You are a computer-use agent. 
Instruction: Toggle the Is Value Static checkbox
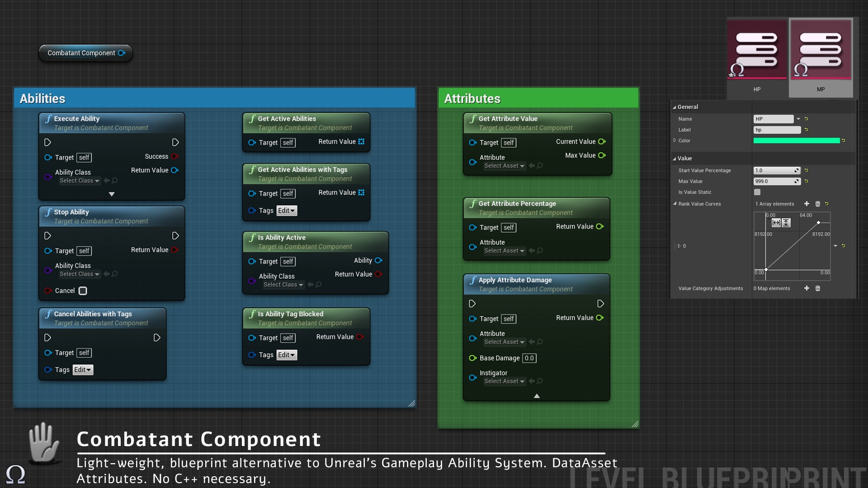coord(757,192)
